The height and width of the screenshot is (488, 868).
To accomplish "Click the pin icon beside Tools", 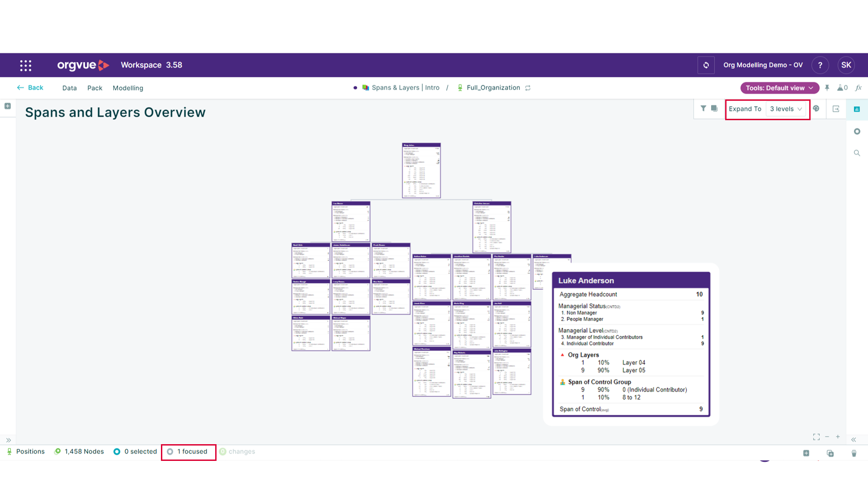I will tap(827, 88).
